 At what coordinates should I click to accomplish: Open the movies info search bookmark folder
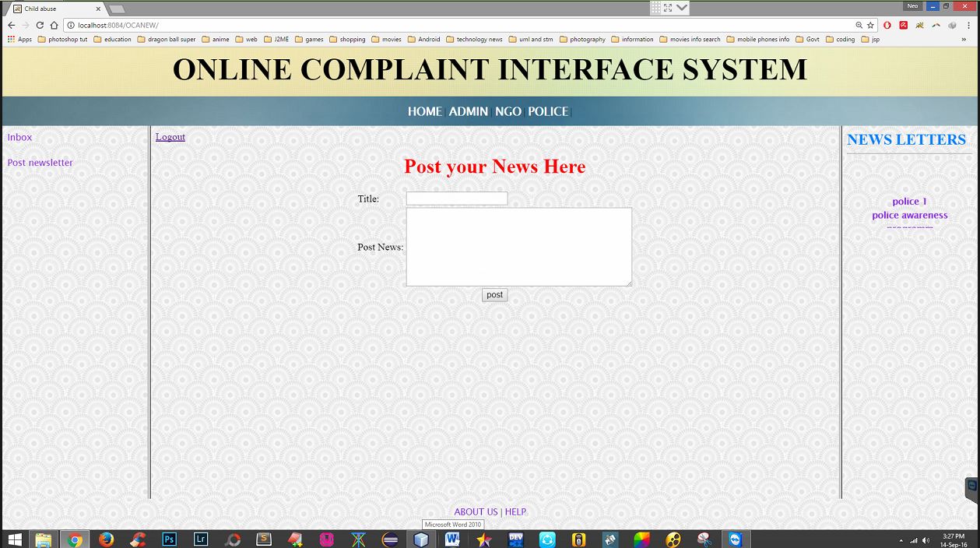point(690,39)
